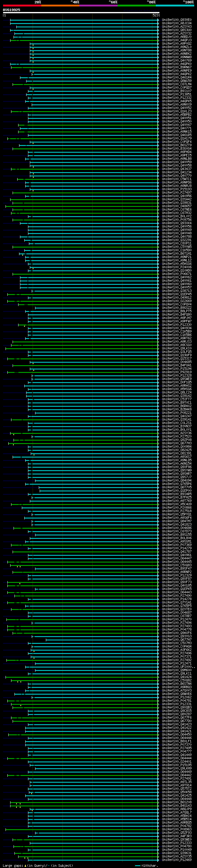Select hit label UniRef100_Q8W159
Image resolution: width=197 pixels, height=868 pixels.
point(177,81)
